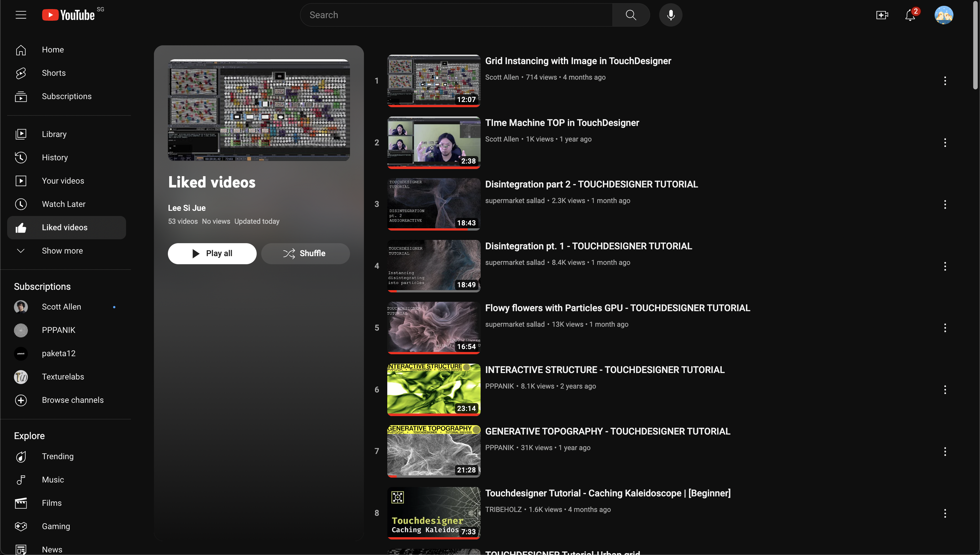
Task: Open three-dot menu for INTERACTIVE STRUCTURE video
Action: pos(945,390)
